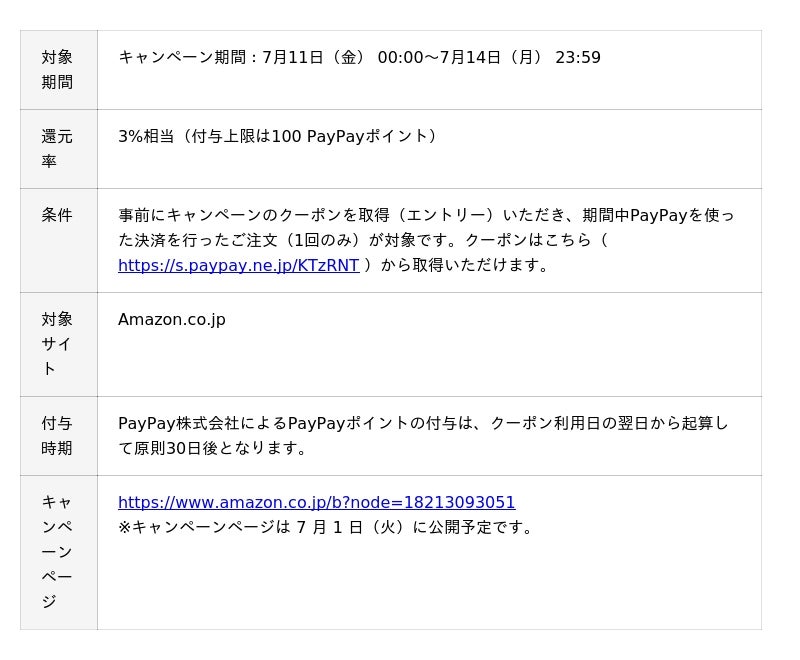Click the 23:59 end time text
800x660 pixels.
(578, 58)
